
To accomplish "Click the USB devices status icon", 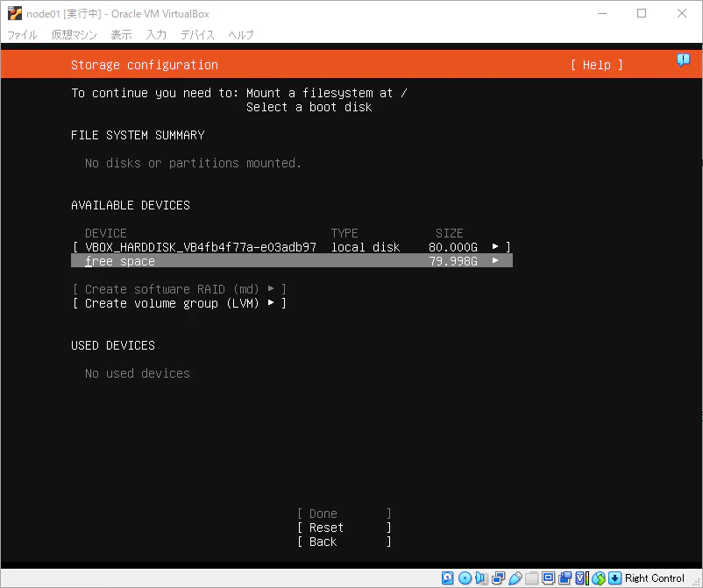I will click(515, 578).
